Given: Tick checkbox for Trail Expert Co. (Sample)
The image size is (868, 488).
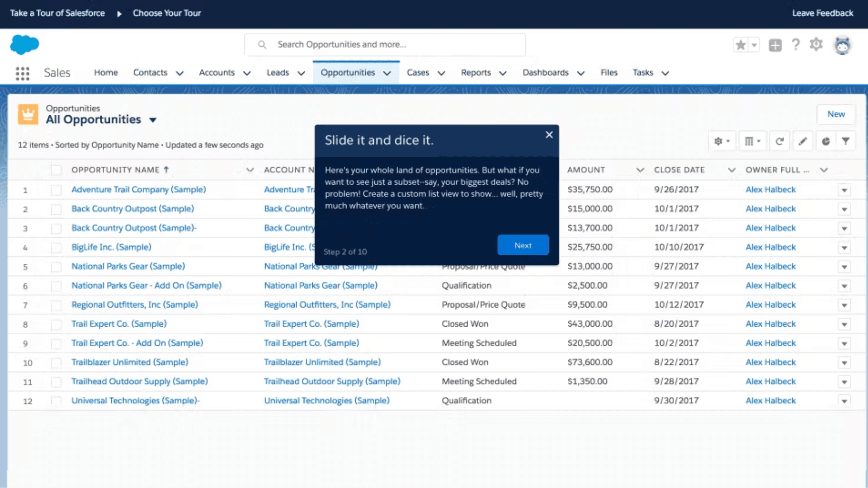Looking at the screenshot, I should 56,324.
